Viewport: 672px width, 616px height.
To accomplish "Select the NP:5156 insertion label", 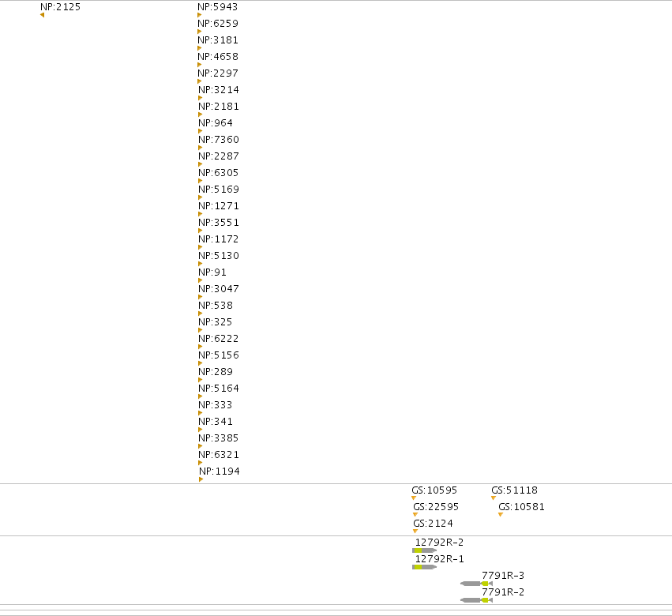I will pyautogui.click(x=219, y=355).
